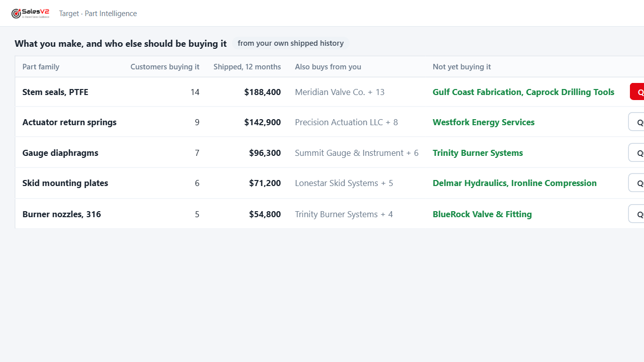
Task: Click the $188,400 shipped amount
Action: (263, 92)
